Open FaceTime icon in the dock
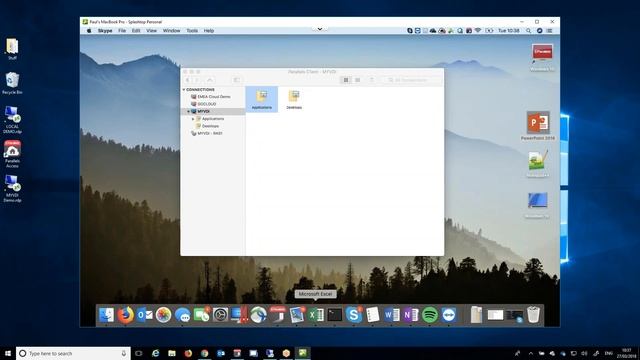This screenshot has height=360, width=640. coord(201,315)
